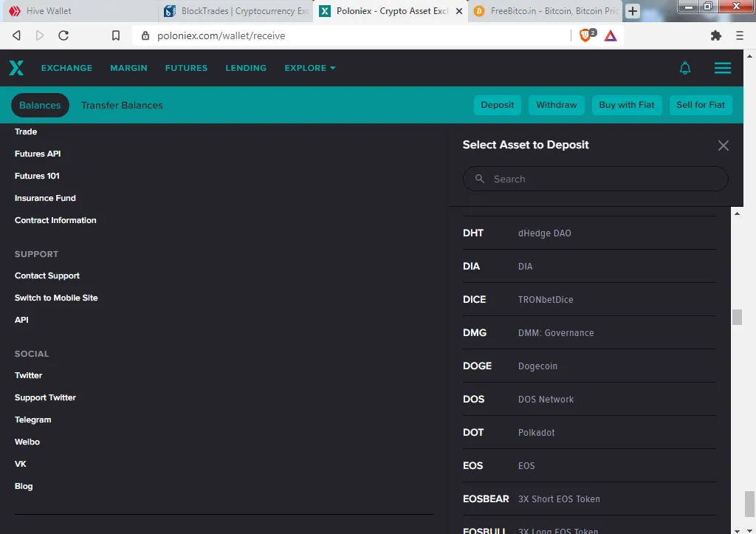Open Brave browser main menu

[x=740, y=35]
